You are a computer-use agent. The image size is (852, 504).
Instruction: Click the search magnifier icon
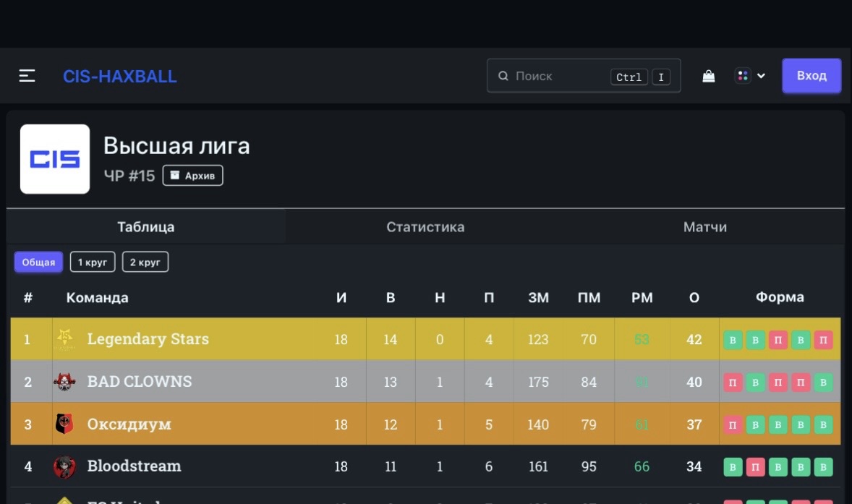[503, 76]
